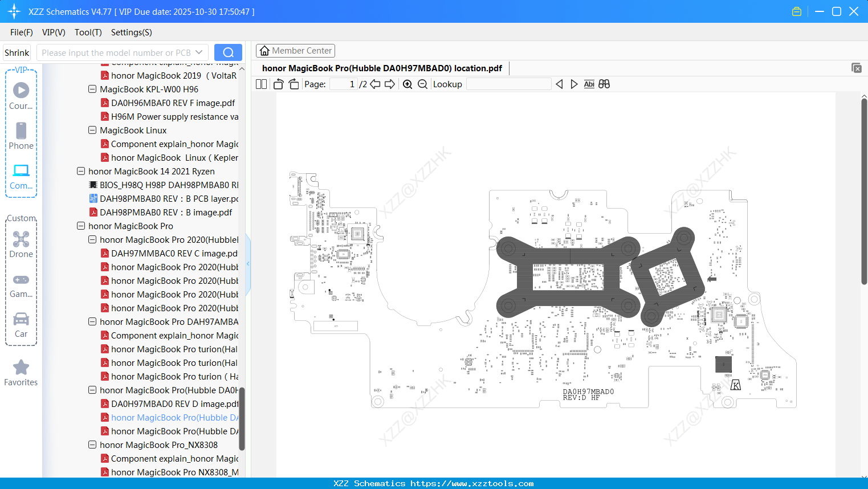Find previous lookup result

pos(559,84)
